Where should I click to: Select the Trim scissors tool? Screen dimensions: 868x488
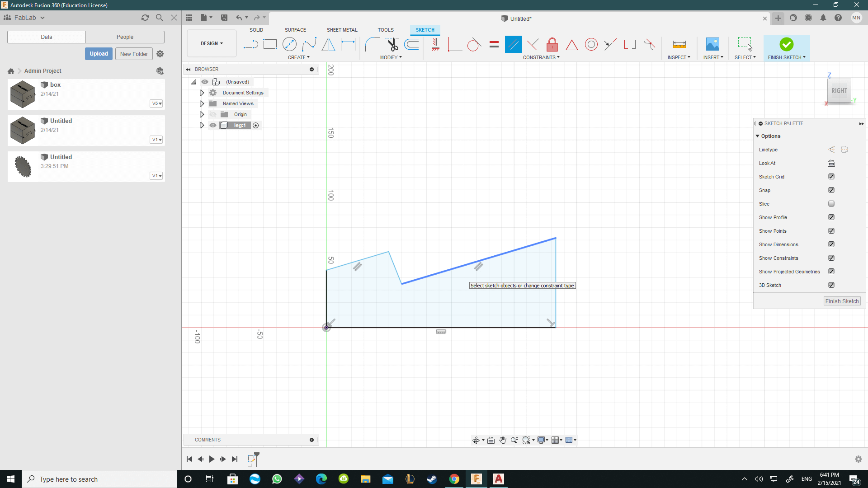[x=392, y=44]
